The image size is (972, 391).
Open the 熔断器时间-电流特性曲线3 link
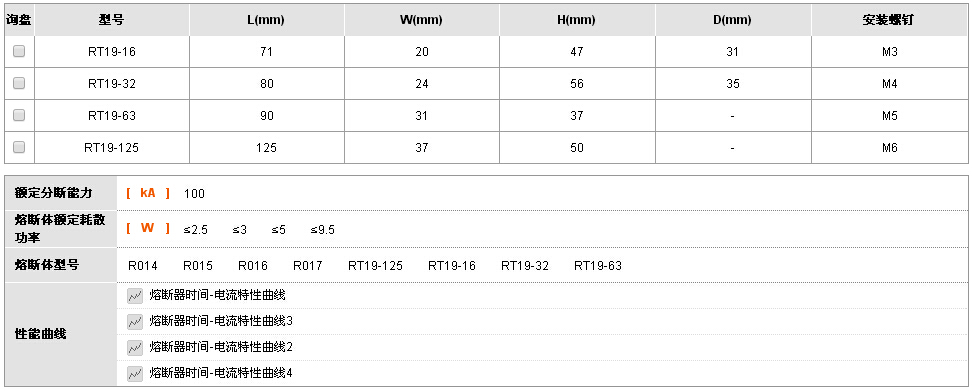221,322
